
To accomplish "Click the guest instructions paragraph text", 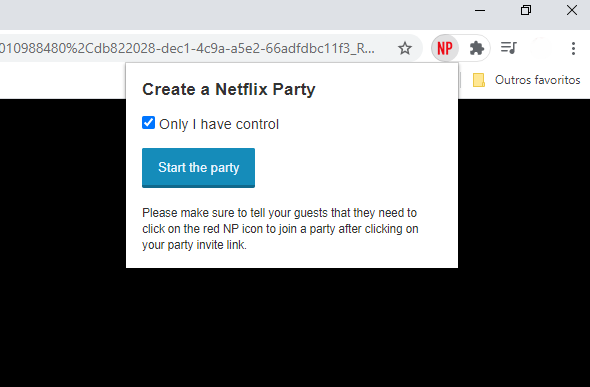I will click(x=280, y=229).
